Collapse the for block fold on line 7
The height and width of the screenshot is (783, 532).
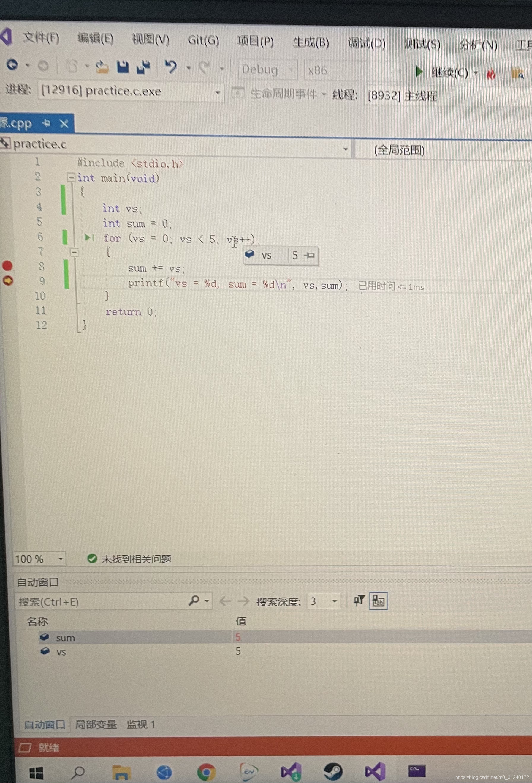pyautogui.click(x=74, y=252)
